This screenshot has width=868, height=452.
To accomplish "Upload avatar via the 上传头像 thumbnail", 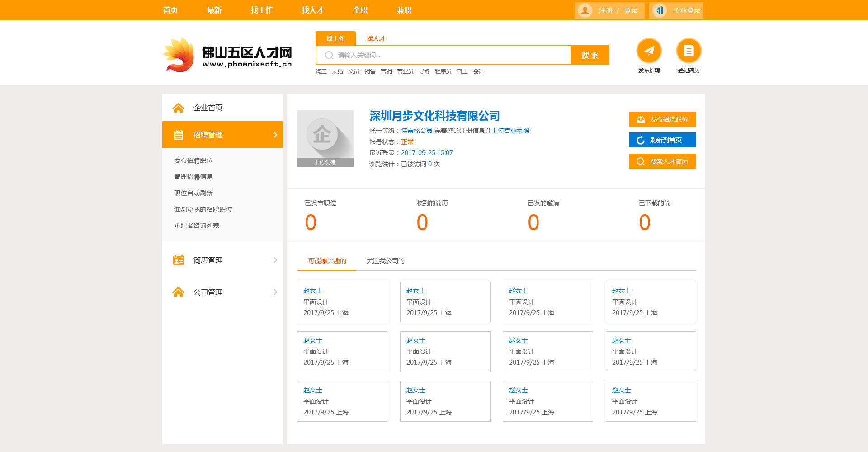I will tap(325, 139).
